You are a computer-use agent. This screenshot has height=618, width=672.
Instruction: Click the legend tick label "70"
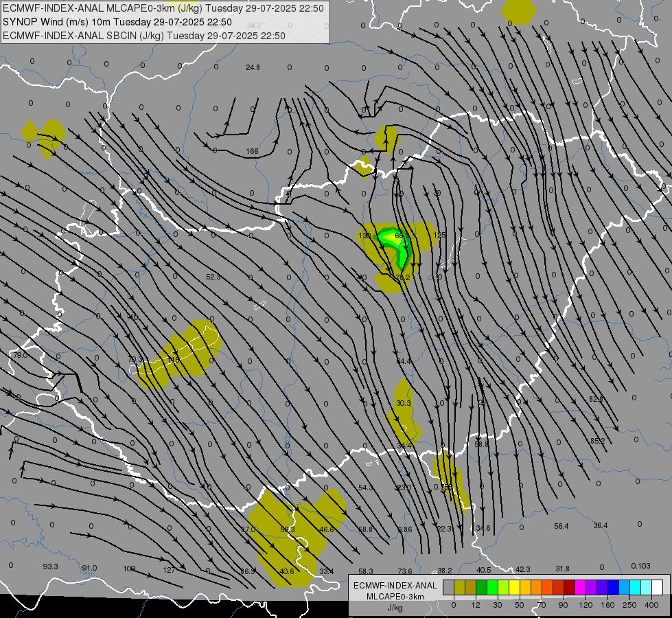[x=542, y=605]
